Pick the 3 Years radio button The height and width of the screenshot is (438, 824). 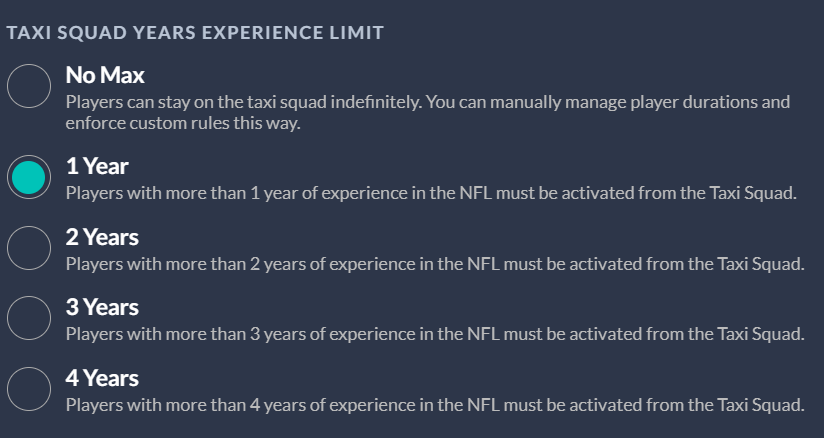[29, 318]
